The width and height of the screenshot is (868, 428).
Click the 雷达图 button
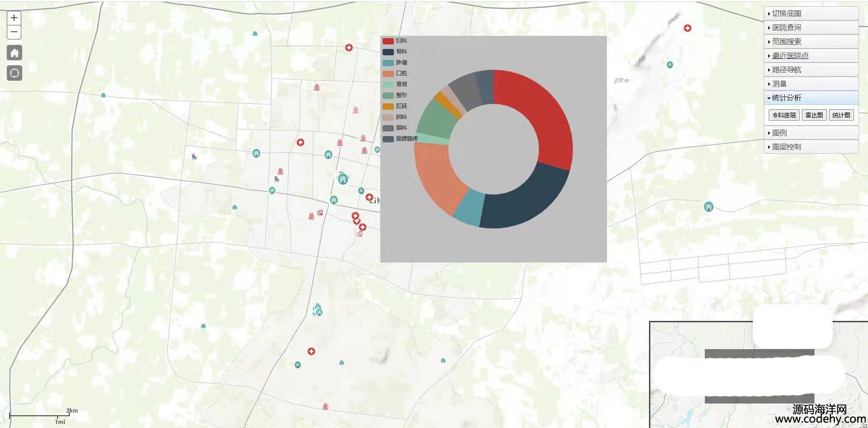click(x=814, y=115)
